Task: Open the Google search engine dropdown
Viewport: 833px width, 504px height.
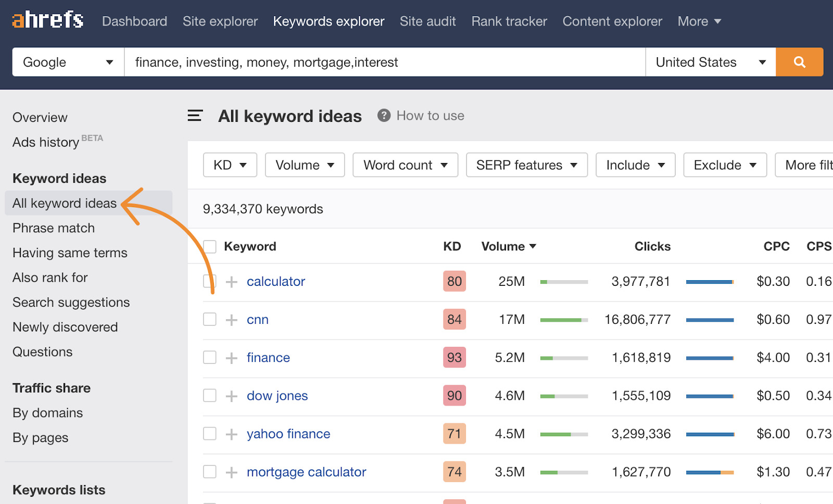Action: 67,62
